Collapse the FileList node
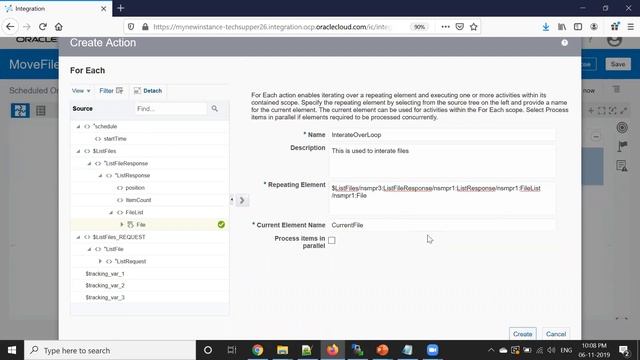 (x=111, y=212)
